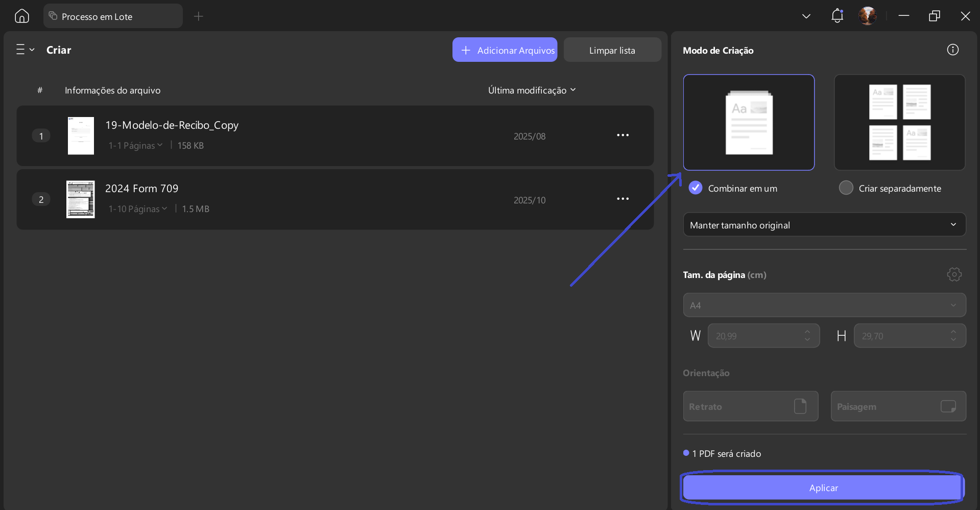
Task: Sort by Última modificação dropdown
Action: 532,90
